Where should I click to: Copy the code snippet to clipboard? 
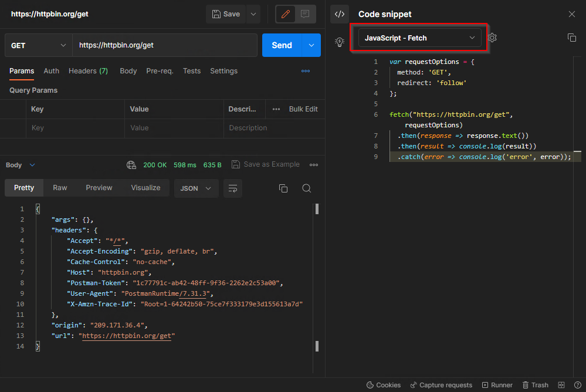tap(571, 38)
